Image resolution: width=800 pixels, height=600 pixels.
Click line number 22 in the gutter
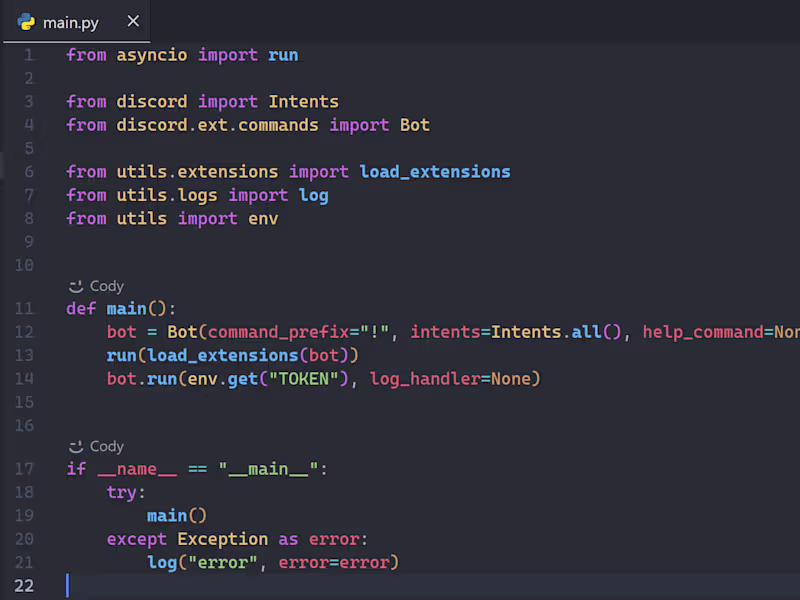(24, 586)
